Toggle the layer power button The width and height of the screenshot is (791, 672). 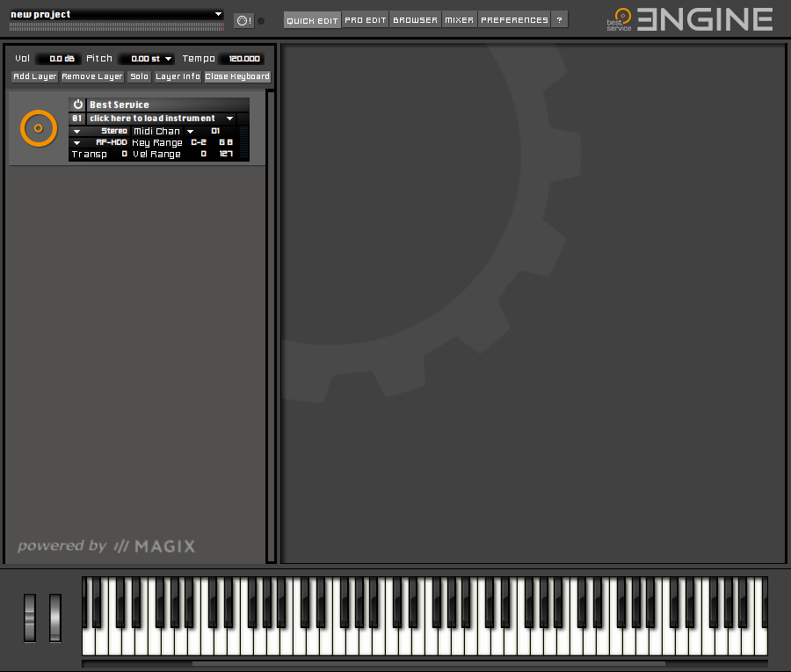tap(77, 105)
